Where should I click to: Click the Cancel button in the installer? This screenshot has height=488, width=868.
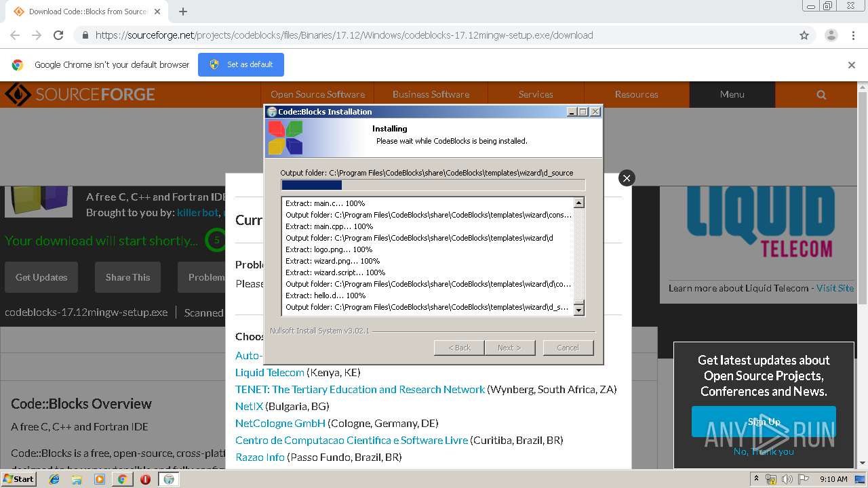568,348
